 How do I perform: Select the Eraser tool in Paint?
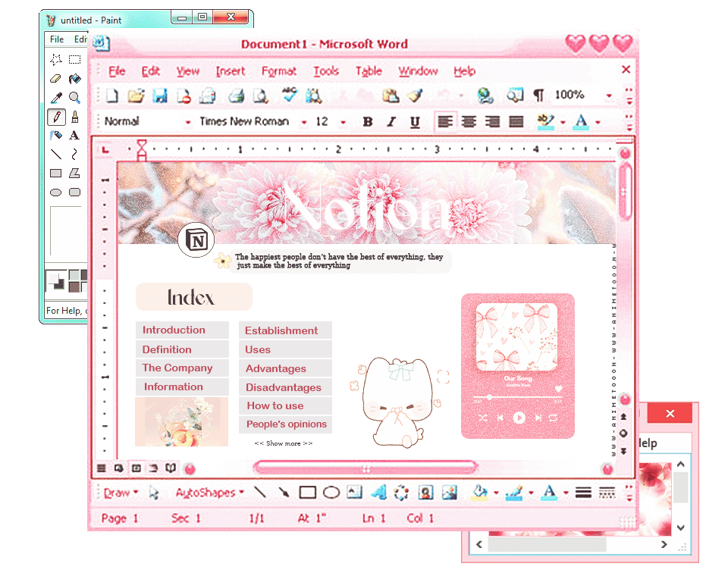coord(55,78)
